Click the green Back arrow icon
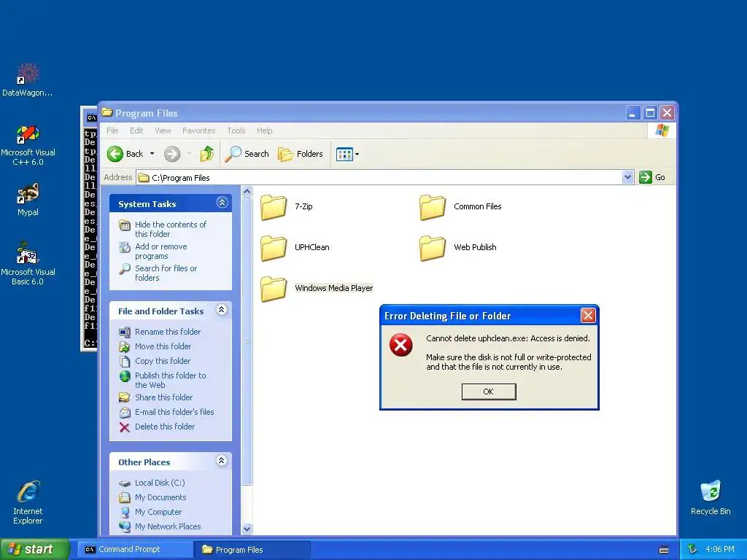The height and width of the screenshot is (560, 747). [x=115, y=154]
